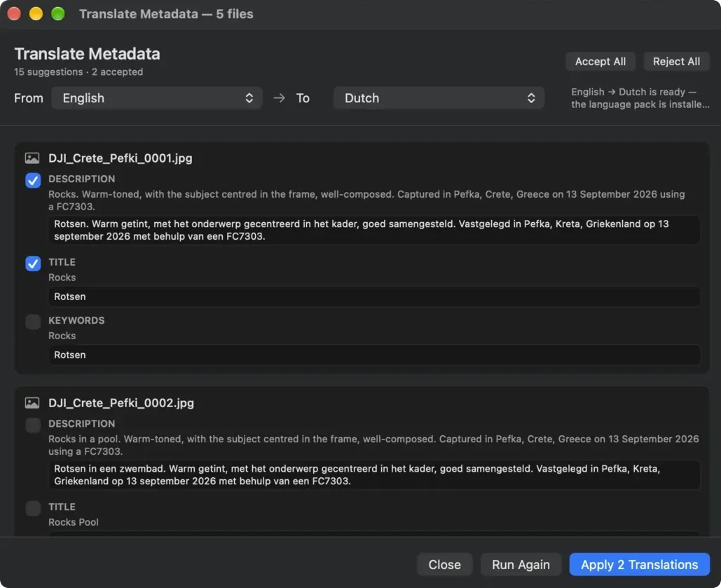Click the '15 suggestions · 2 accepted' status text
The width and height of the screenshot is (721, 588).
pyautogui.click(x=78, y=72)
